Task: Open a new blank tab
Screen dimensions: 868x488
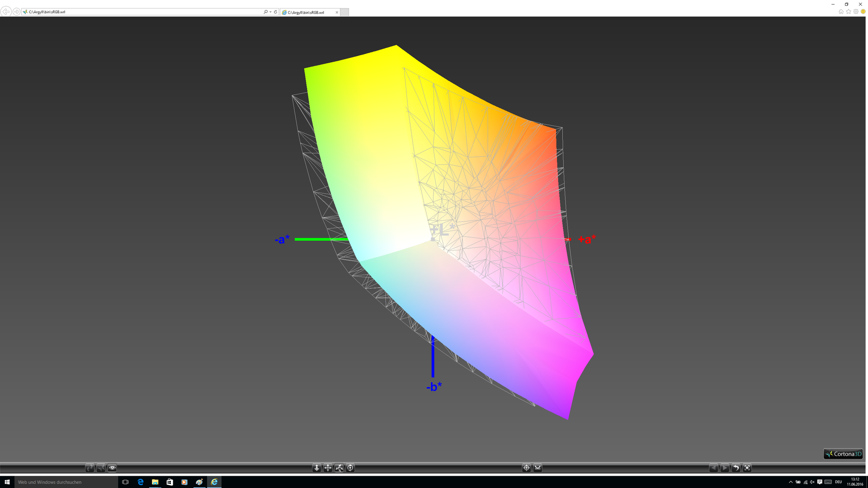Action: [344, 12]
